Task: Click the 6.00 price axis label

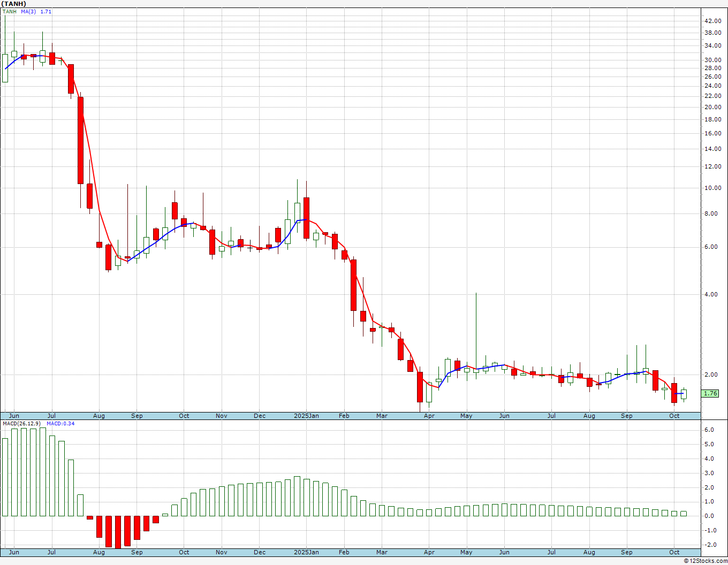Action: point(711,247)
